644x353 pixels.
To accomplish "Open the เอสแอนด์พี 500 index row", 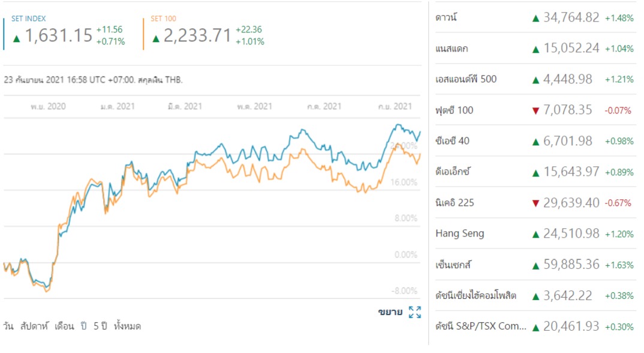I will 466,79.
